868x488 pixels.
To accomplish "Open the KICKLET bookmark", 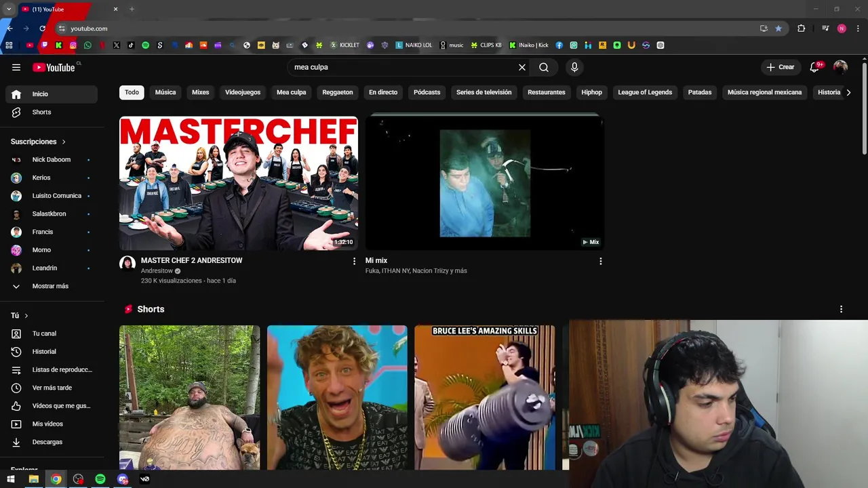I will [x=344, y=45].
